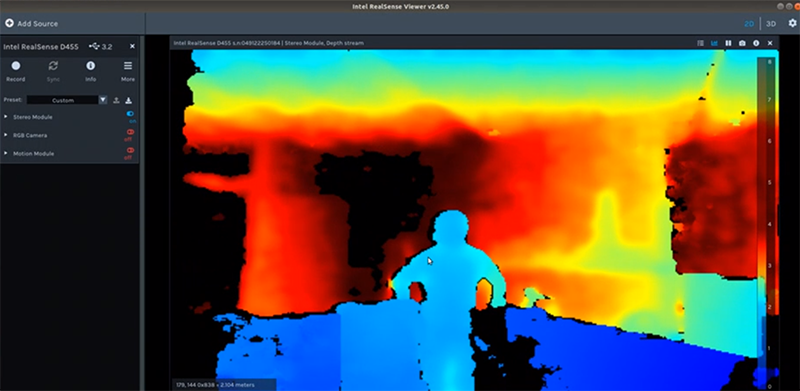Show stream metadata list icon
Image resolution: width=800 pixels, height=391 pixels.
click(701, 43)
